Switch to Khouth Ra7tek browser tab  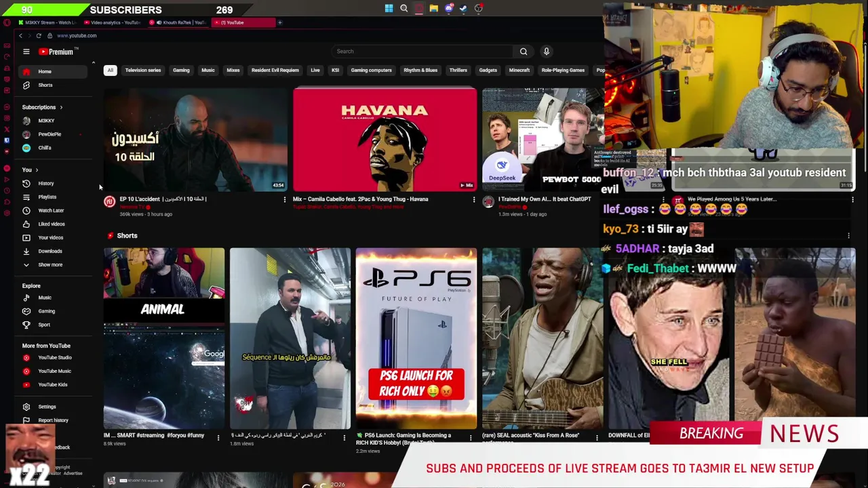click(x=178, y=22)
